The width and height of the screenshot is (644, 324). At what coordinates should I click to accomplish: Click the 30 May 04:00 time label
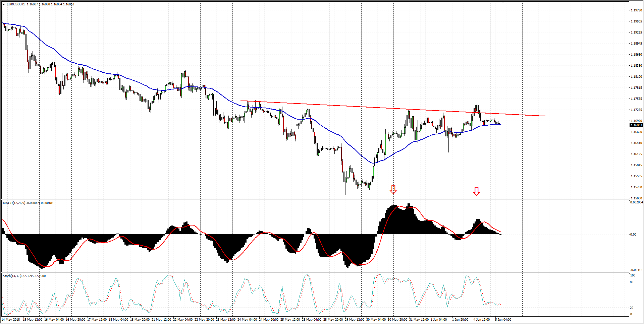click(376, 320)
